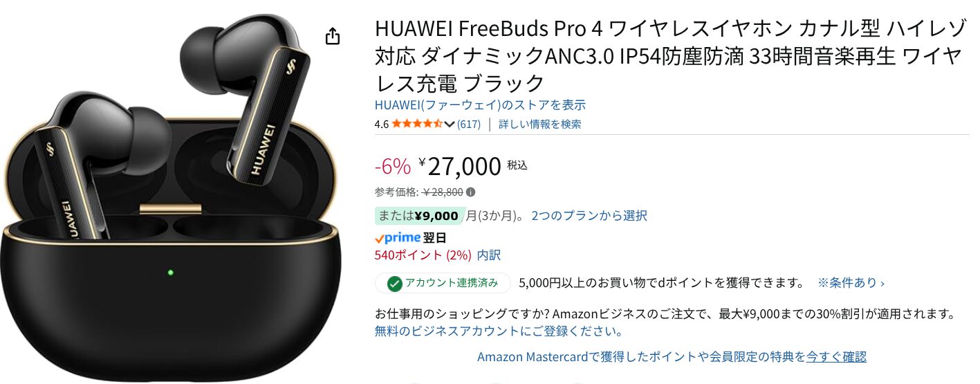The width and height of the screenshot is (980, 384).
Task: Visit the HUAWEI store link
Action: [480, 105]
